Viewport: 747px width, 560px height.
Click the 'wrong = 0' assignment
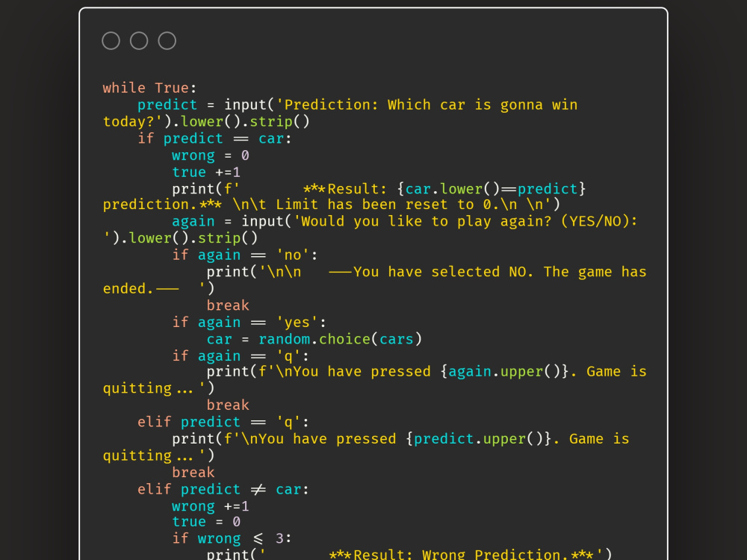click(210, 155)
